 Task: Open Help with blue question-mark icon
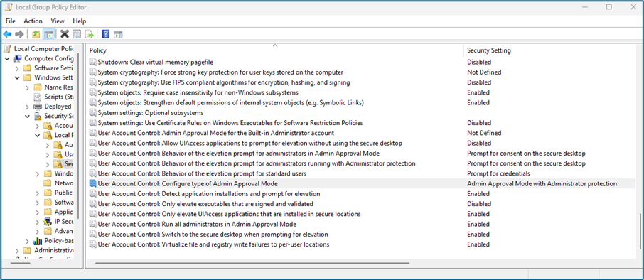pos(105,34)
